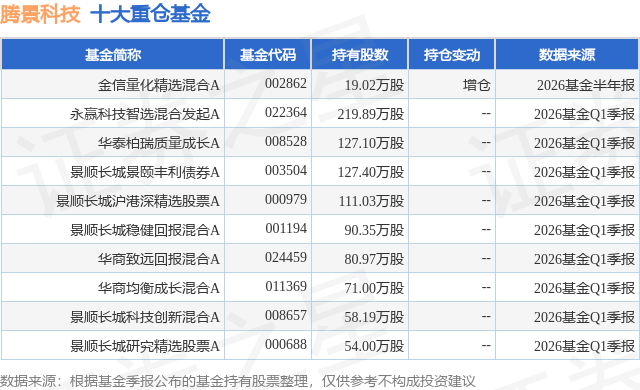Click the 腾景科技 title text
The height and width of the screenshot is (390, 640).
[40, 14]
